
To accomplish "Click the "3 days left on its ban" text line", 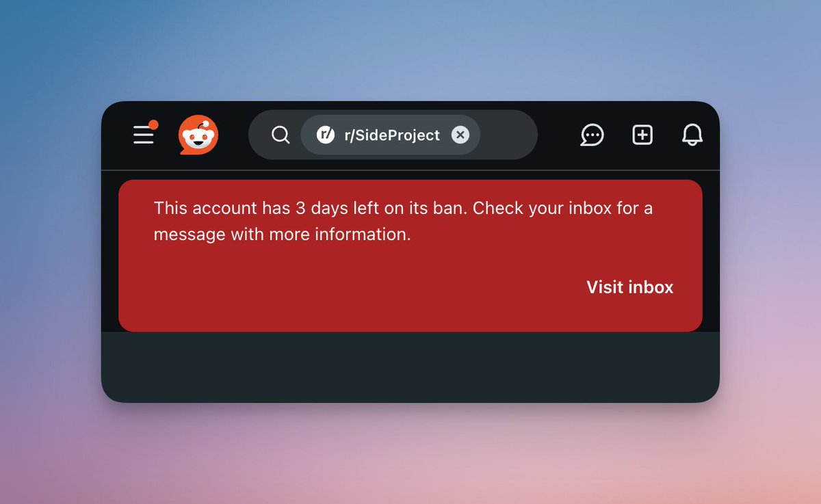I will [x=403, y=208].
